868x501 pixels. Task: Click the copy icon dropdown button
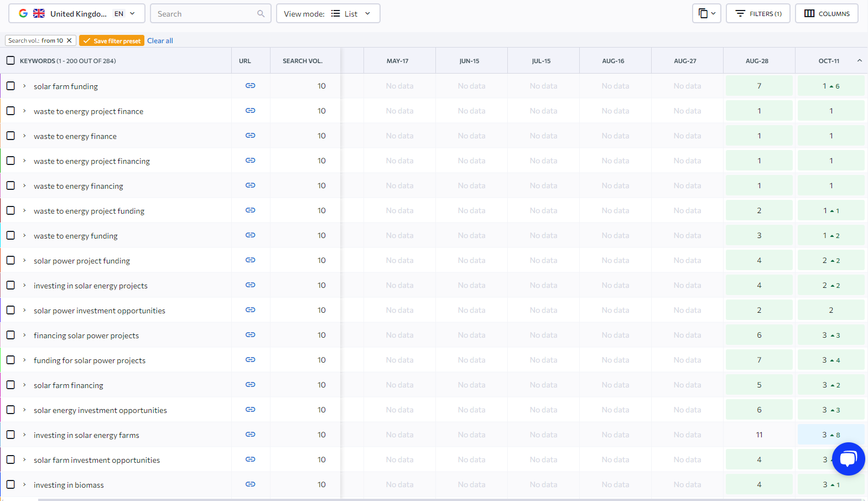tap(706, 14)
